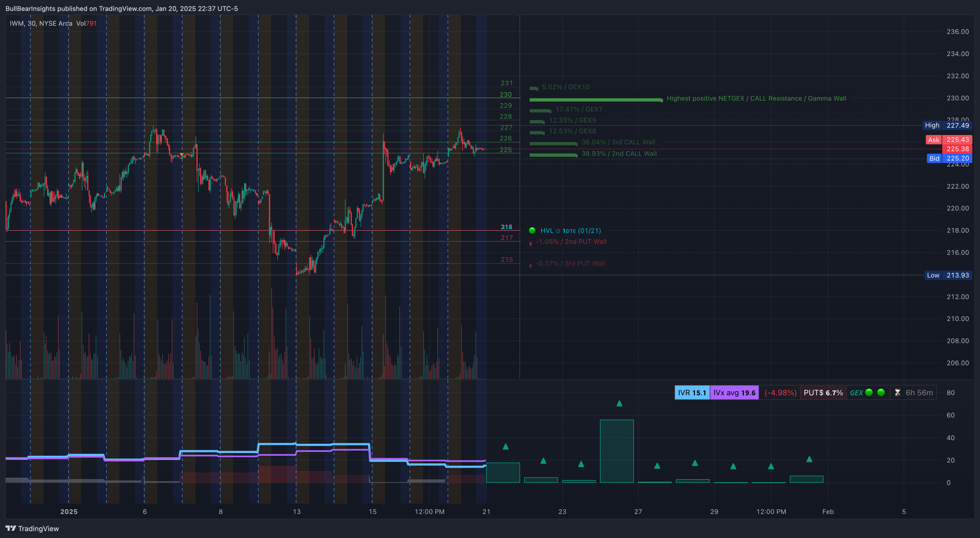Click the triangle above the tallest teal bar
Screen dimensions: 980x538
pos(619,403)
